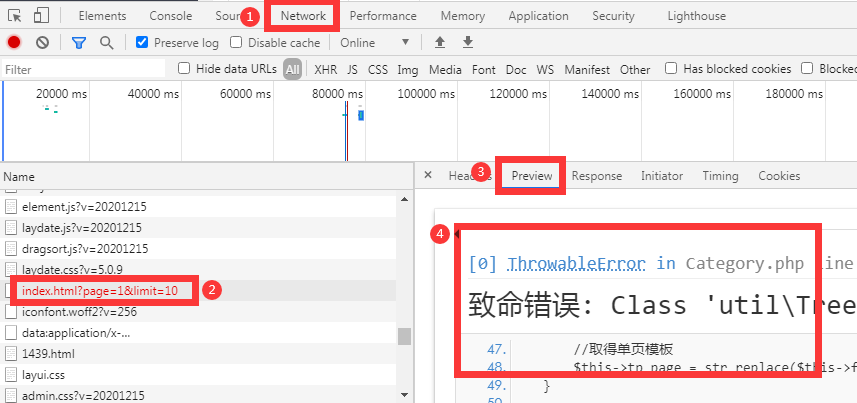
Task: Click scrollbar up arrow in request list
Action: coord(404,199)
